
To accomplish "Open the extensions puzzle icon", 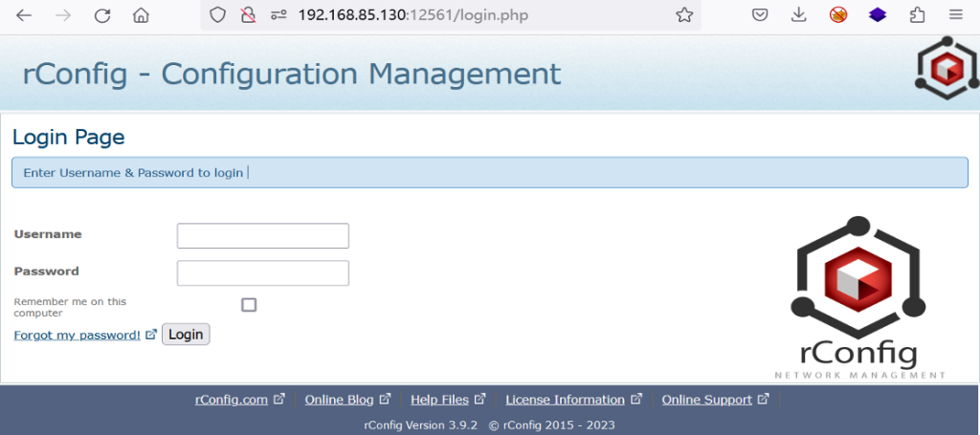I will click(x=917, y=15).
